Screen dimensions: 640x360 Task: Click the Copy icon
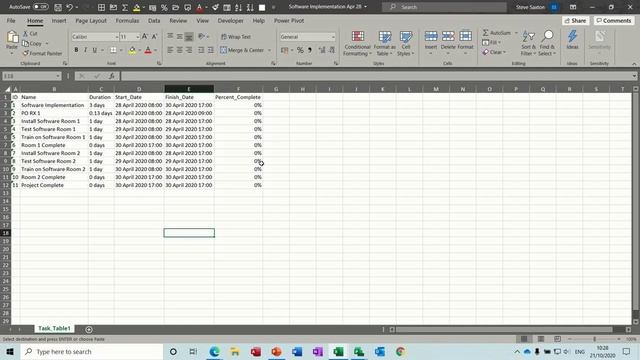pyautogui.click(x=25, y=43)
